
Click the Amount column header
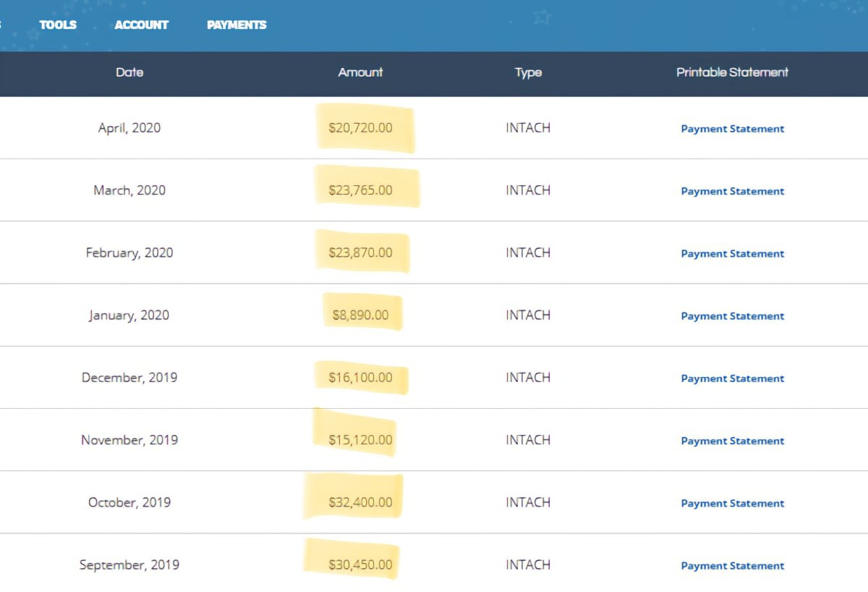click(360, 72)
